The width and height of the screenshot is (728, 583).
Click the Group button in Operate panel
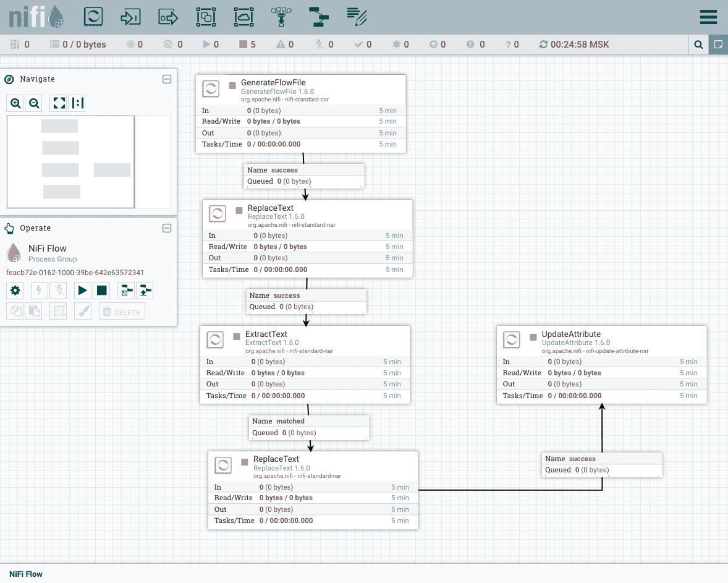coord(59,311)
